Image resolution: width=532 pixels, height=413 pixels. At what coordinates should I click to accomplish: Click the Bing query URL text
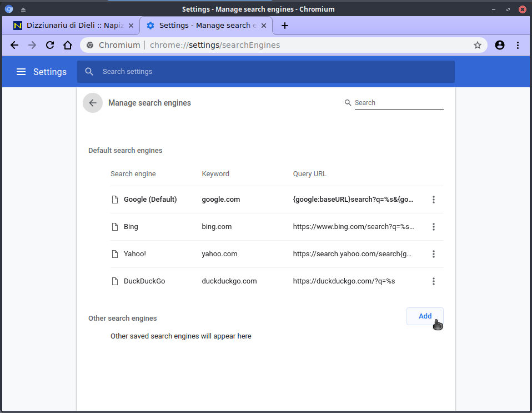(x=354, y=227)
